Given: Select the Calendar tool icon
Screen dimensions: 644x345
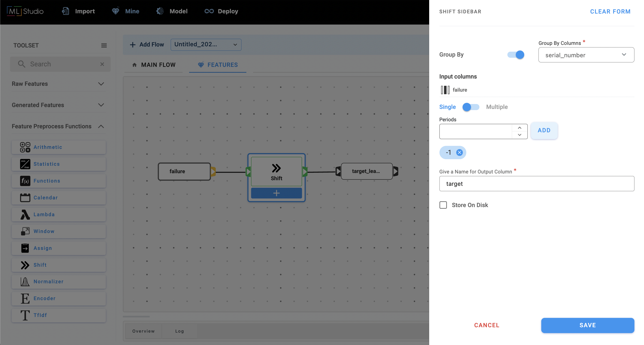Looking at the screenshot, I should [x=25, y=198].
